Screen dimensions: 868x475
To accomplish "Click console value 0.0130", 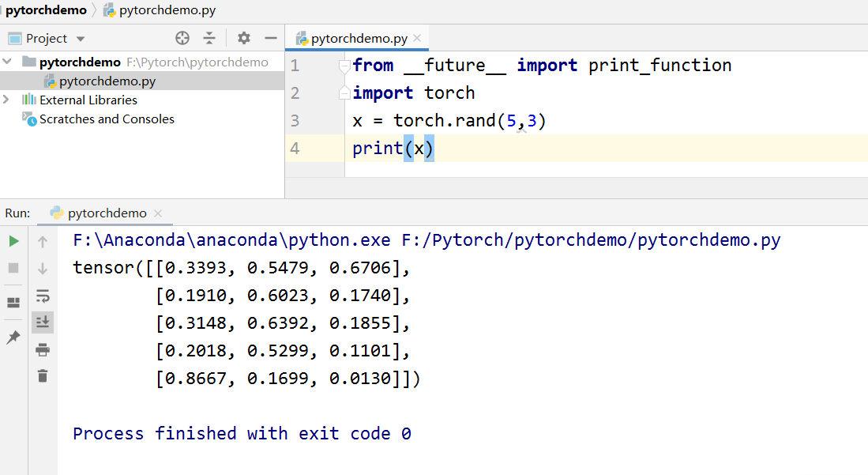I will [360, 379].
